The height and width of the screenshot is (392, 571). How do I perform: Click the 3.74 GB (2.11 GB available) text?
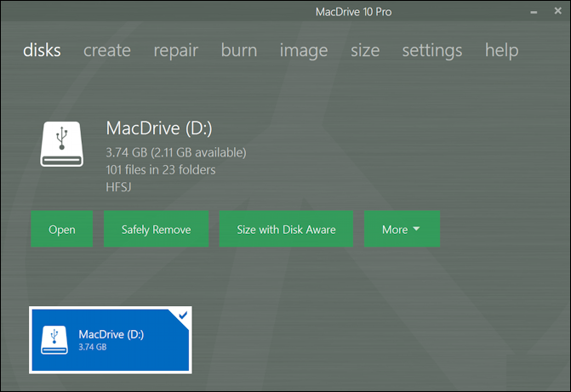(x=176, y=152)
